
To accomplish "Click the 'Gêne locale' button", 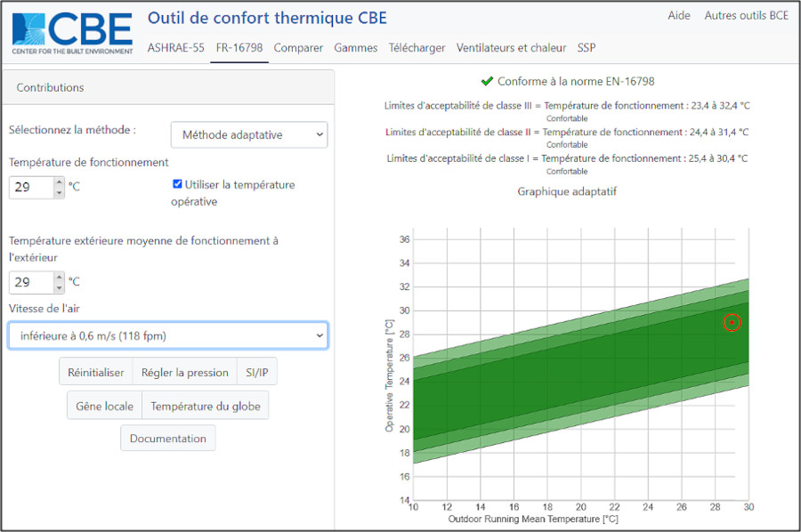I will (105, 406).
